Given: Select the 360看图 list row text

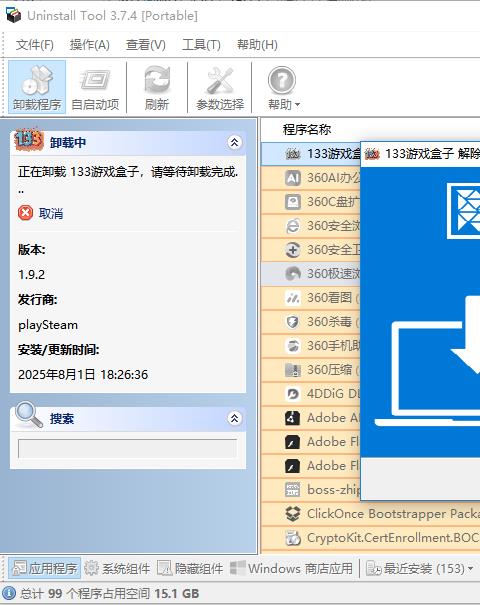Looking at the screenshot, I should pos(333,298).
